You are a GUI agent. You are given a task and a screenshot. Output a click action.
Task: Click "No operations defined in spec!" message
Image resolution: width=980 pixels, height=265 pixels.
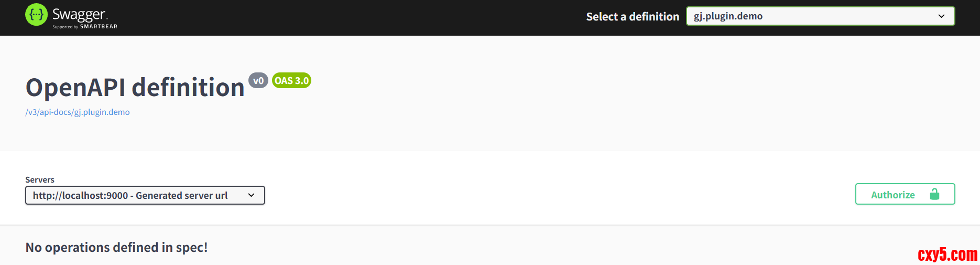tap(116, 248)
